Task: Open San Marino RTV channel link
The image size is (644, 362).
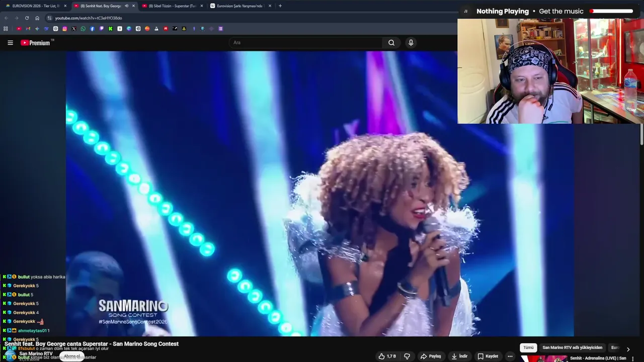Action: pyautogui.click(x=36, y=354)
